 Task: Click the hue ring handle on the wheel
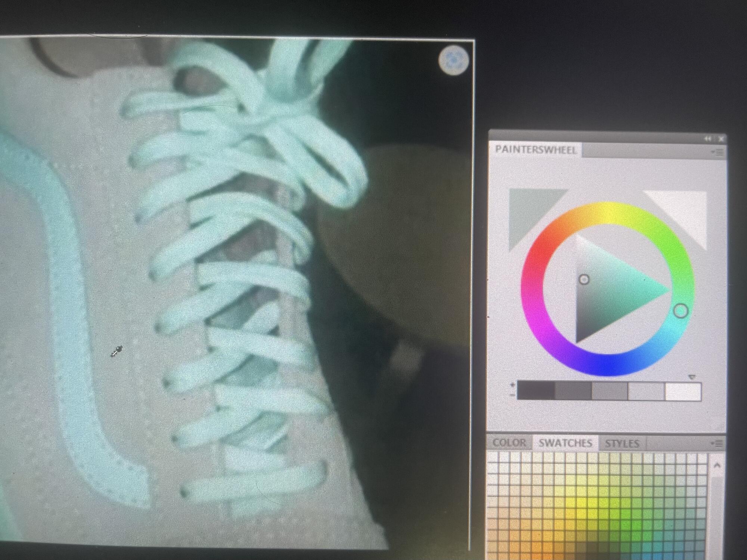(680, 311)
